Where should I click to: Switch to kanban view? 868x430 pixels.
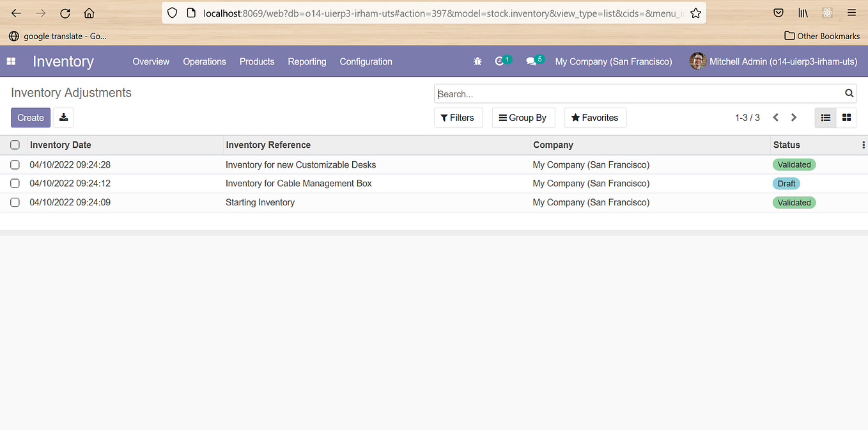pos(846,117)
